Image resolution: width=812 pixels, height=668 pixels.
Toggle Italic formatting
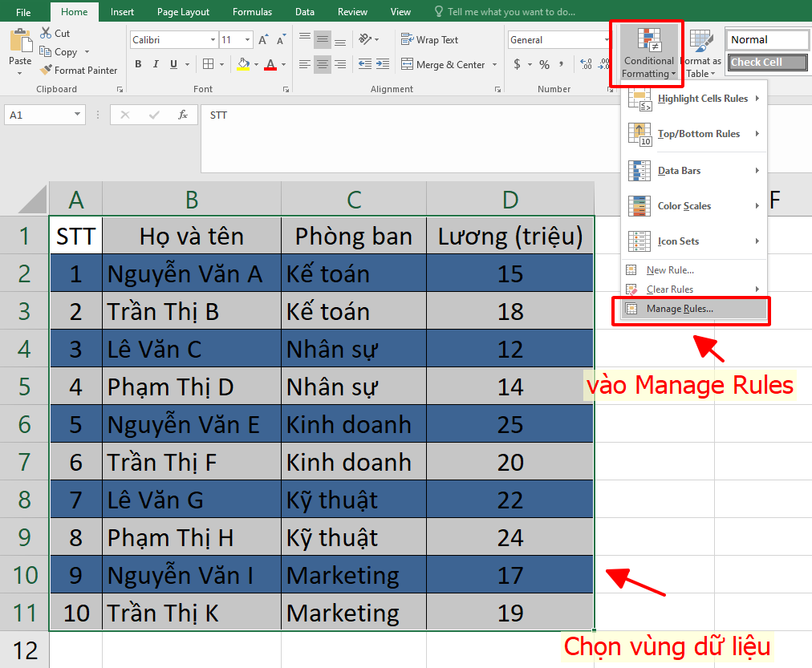point(154,63)
